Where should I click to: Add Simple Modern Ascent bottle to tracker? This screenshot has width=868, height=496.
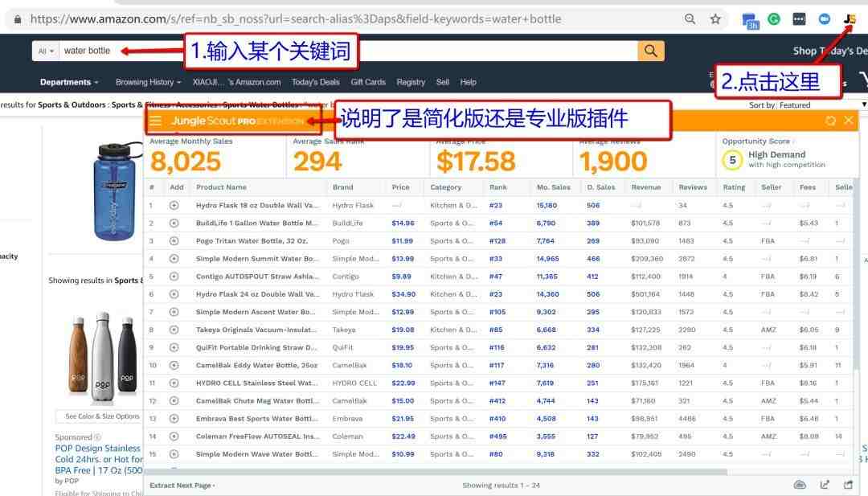174,312
